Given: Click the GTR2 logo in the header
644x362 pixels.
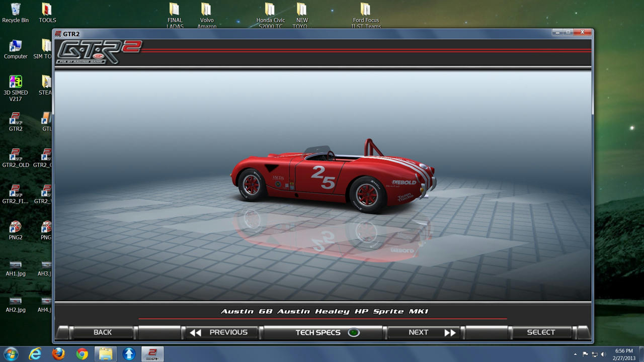Looking at the screenshot, I should click(x=99, y=52).
